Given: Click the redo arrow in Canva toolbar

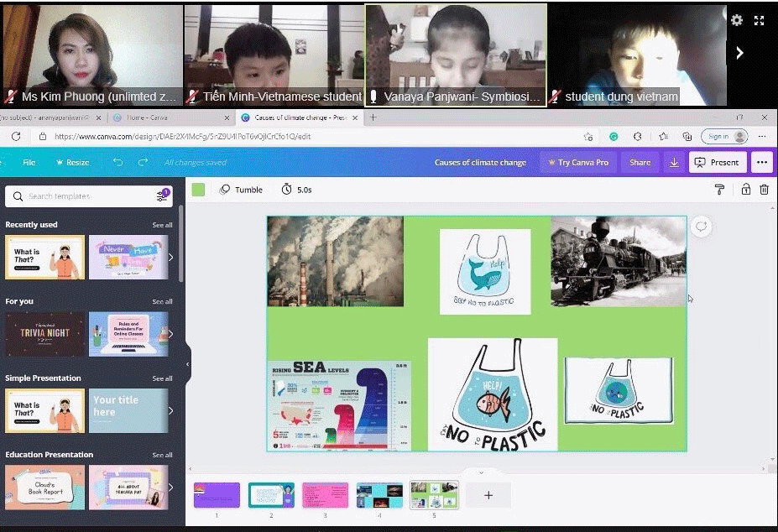Looking at the screenshot, I should tap(143, 162).
